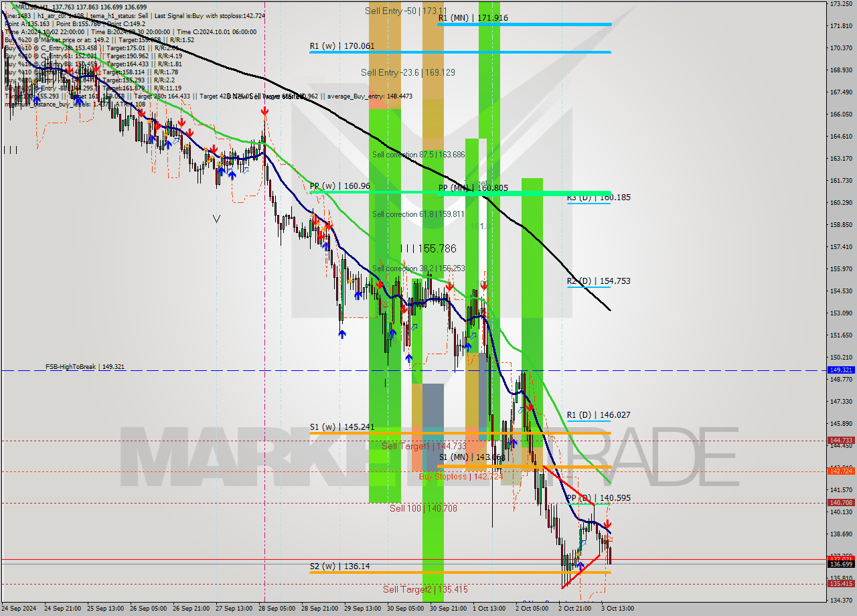Screen dimensions: 857x616
Task: Click the R3 (D) 160.185 label
Action: click(599, 198)
